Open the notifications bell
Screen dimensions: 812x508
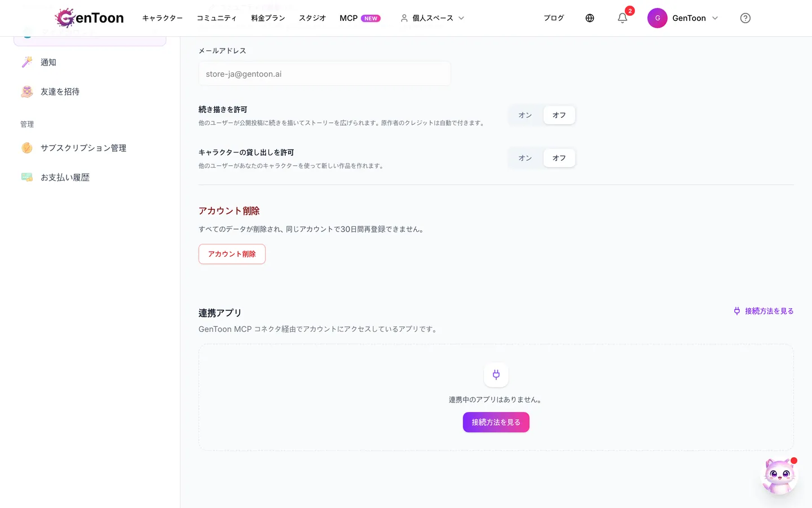coord(623,18)
